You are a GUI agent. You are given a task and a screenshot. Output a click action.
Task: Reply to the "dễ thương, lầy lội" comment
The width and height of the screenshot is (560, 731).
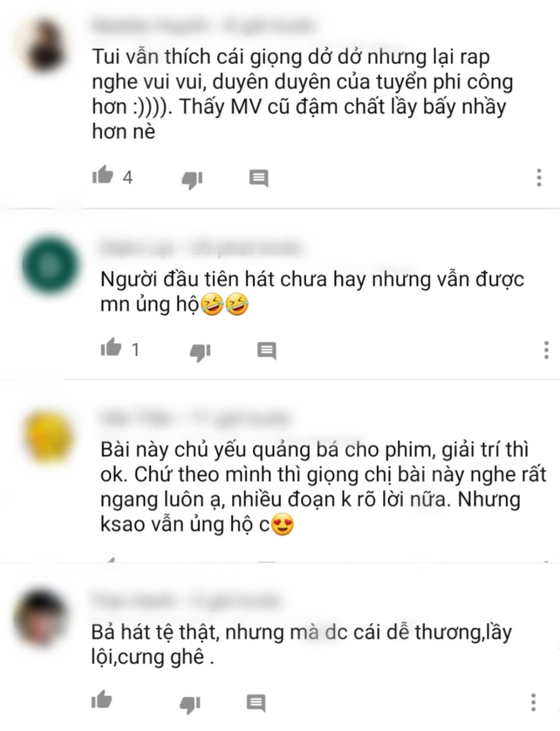pos(256,703)
